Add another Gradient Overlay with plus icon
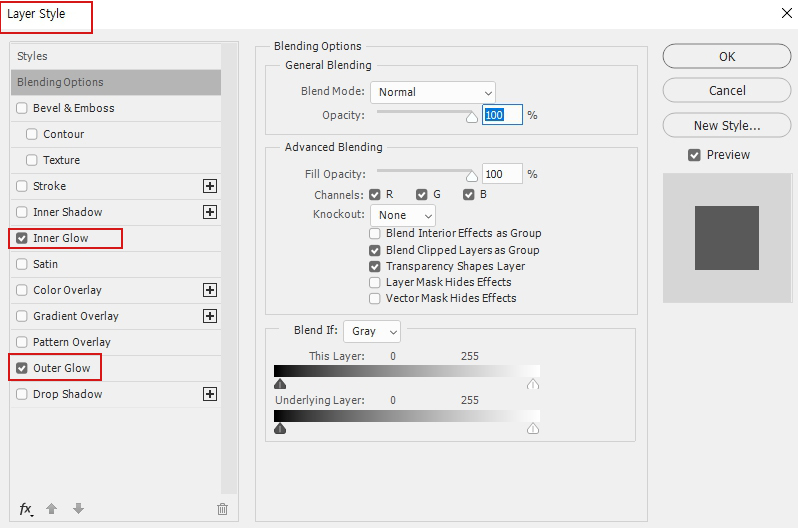Image resolution: width=798 pixels, height=528 pixels. (x=210, y=316)
